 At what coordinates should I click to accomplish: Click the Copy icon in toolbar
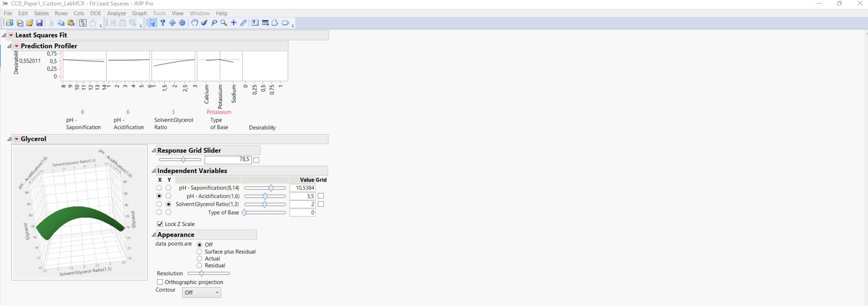click(x=61, y=23)
